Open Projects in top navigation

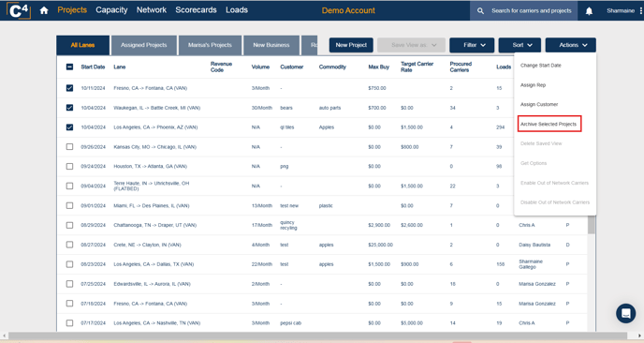pos(72,10)
